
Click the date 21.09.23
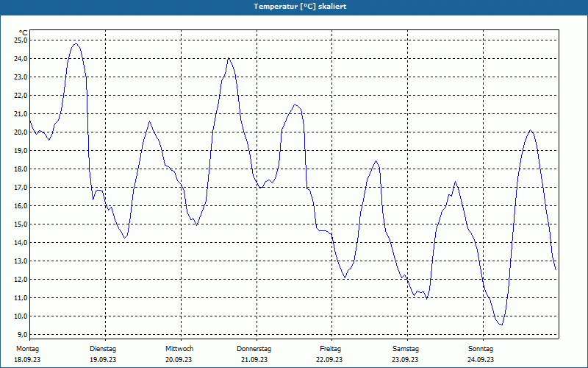254,360
